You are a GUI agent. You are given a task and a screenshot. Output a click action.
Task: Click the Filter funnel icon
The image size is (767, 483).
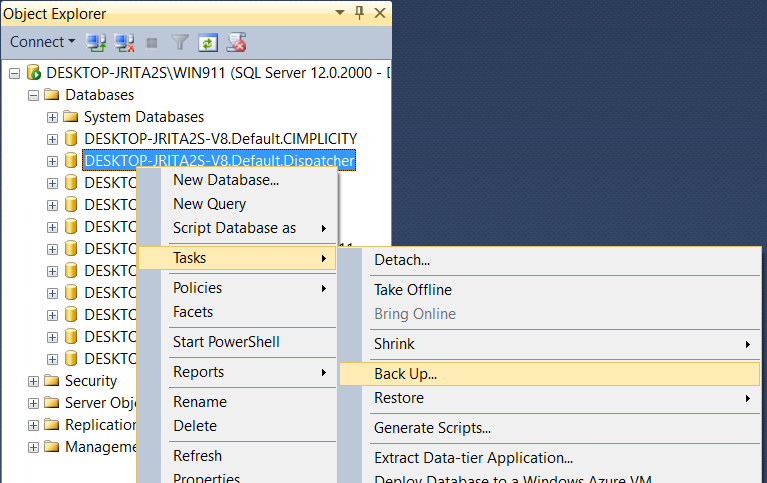180,43
